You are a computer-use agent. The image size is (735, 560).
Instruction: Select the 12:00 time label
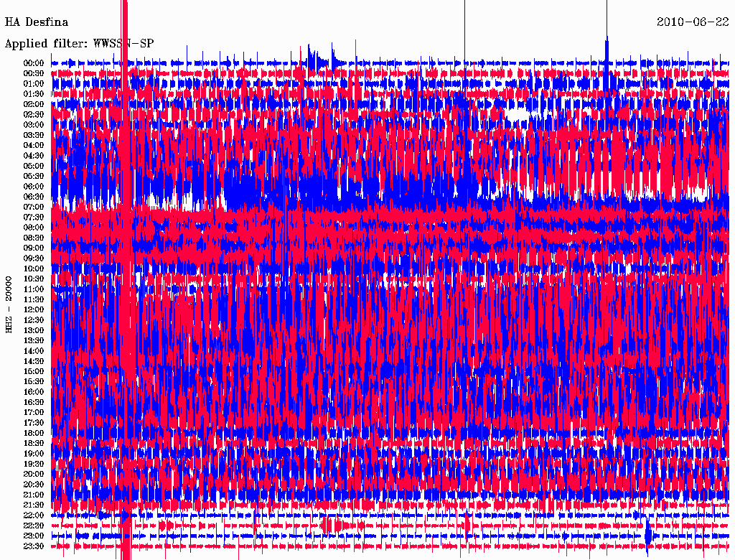[x=34, y=309]
